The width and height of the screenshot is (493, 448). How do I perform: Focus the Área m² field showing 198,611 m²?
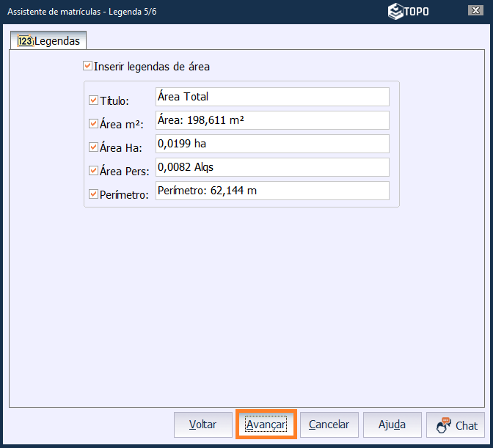(x=271, y=120)
